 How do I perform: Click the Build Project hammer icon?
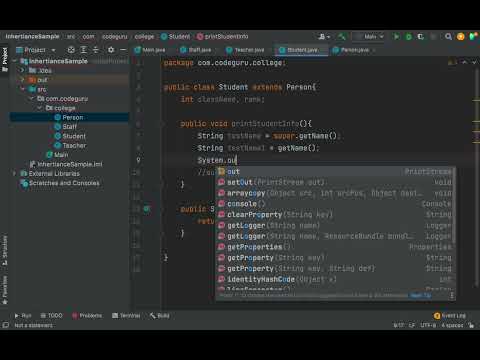[342, 36]
